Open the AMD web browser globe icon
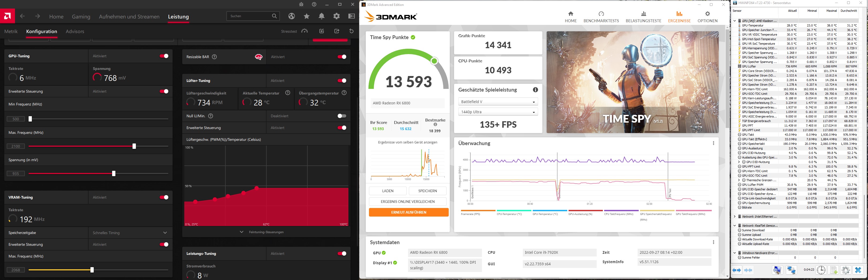Screen dimensions: 868x280 [292, 16]
